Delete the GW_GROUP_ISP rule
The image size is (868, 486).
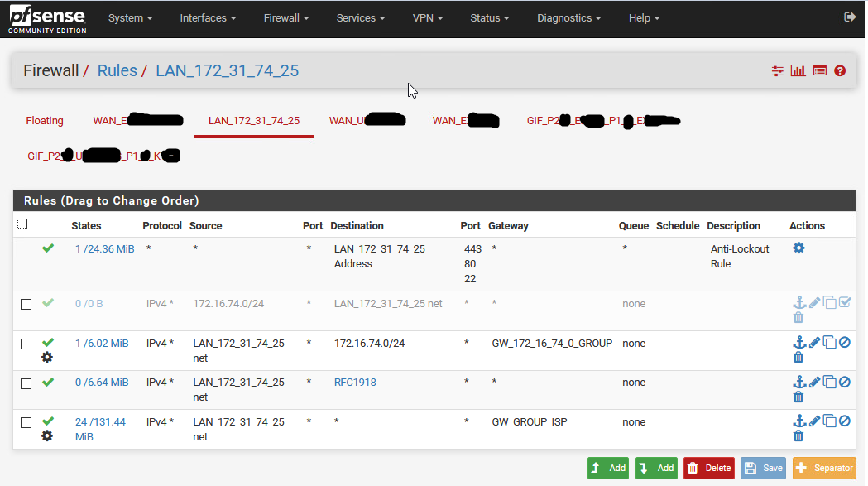point(798,435)
